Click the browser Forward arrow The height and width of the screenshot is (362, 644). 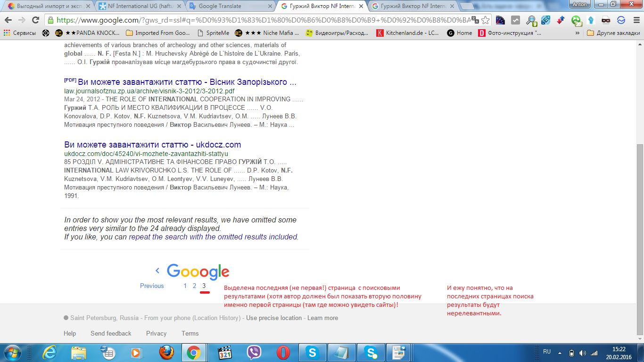pyautogui.click(x=22, y=20)
